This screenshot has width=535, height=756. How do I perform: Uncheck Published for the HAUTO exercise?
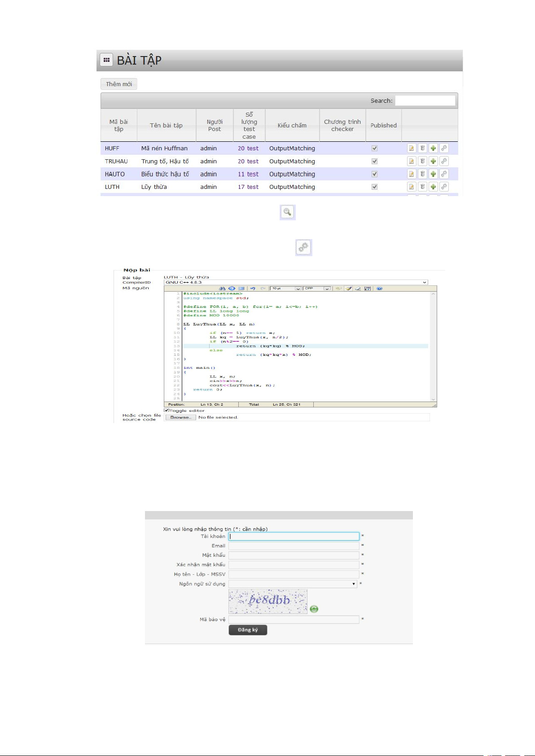374,174
